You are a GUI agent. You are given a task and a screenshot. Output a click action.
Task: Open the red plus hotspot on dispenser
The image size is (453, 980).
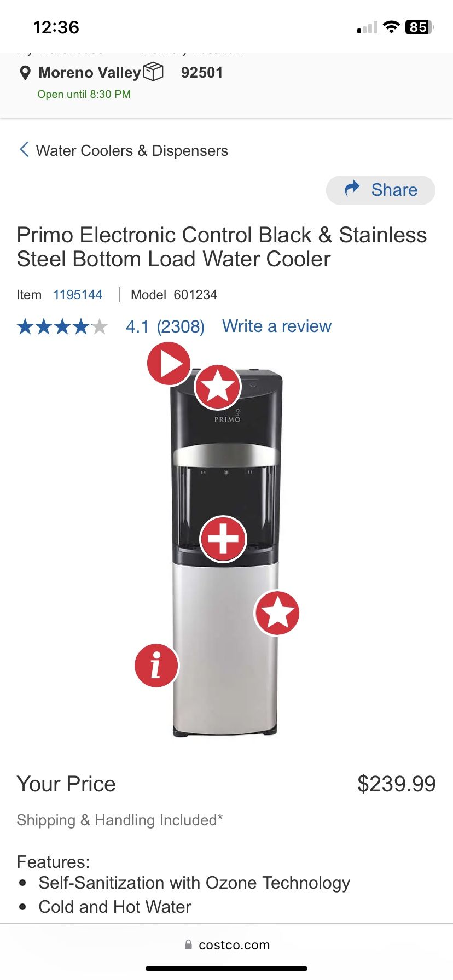pyautogui.click(x=223, y=539)
